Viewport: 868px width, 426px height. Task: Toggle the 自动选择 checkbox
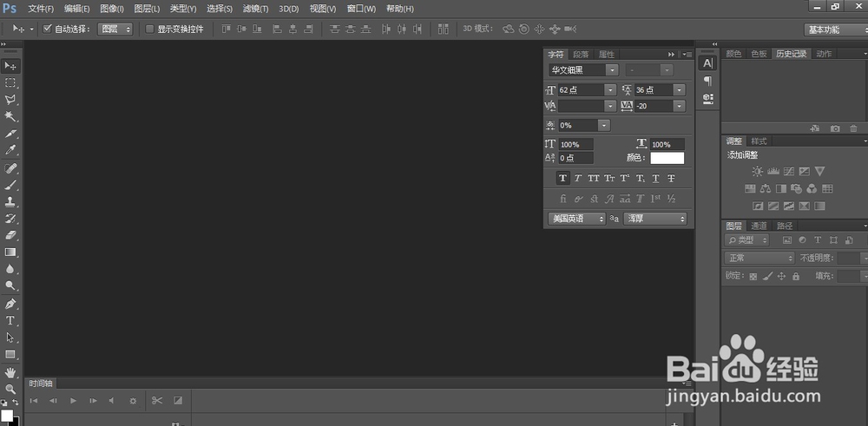tap(47, 29)
